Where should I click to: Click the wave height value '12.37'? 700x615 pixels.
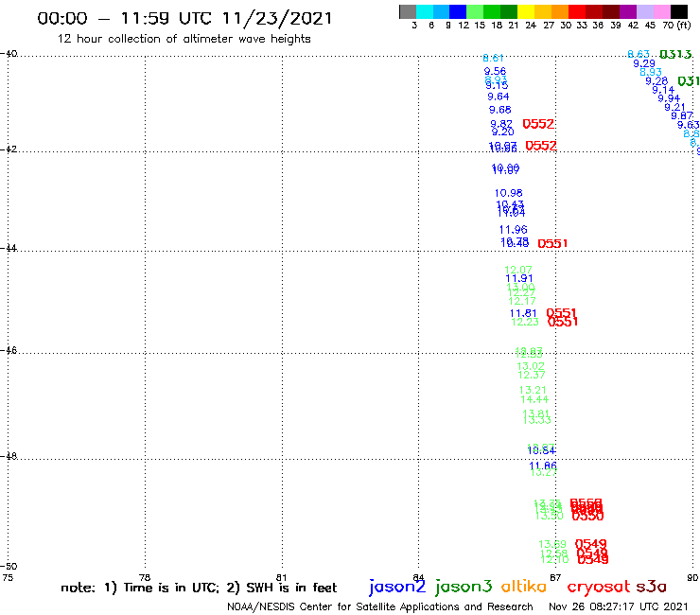(x=532, y=376)
